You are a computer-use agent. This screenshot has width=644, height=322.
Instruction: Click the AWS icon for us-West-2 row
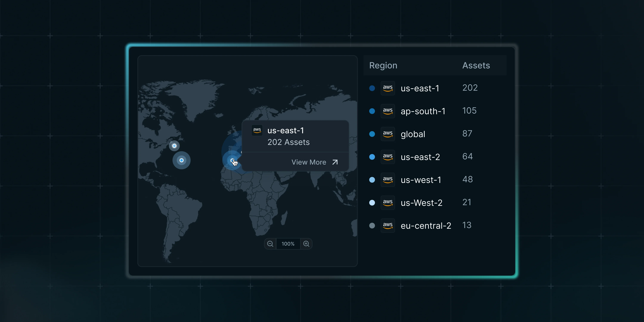click(388, 202)
